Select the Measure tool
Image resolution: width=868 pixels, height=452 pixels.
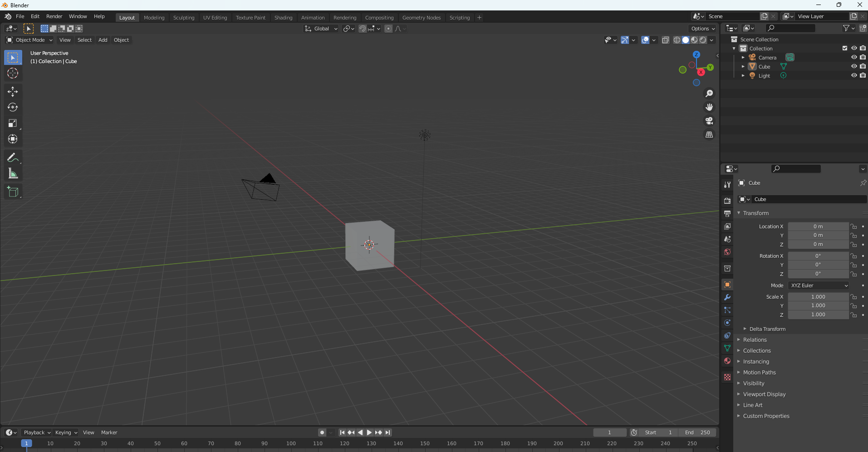point(13,173)
